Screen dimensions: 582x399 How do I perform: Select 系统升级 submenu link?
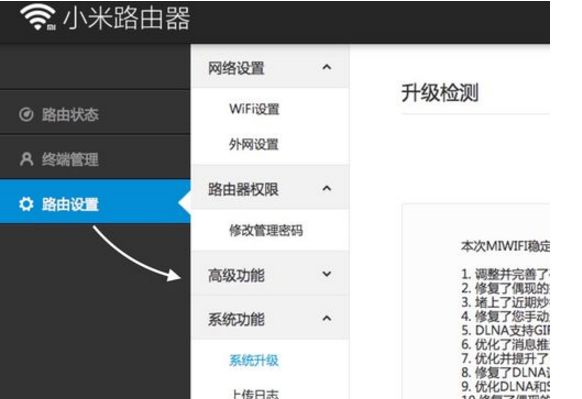[254, 360]
